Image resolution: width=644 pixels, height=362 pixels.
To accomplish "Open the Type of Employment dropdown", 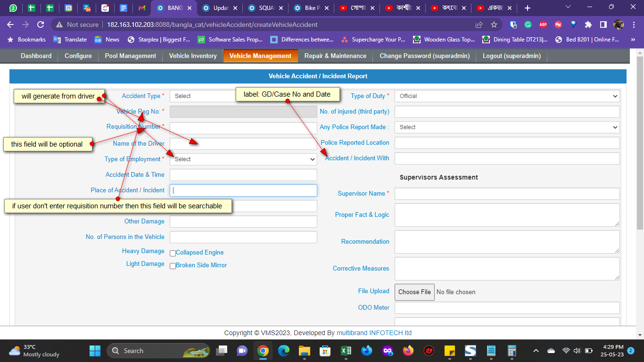I will 243,159.
